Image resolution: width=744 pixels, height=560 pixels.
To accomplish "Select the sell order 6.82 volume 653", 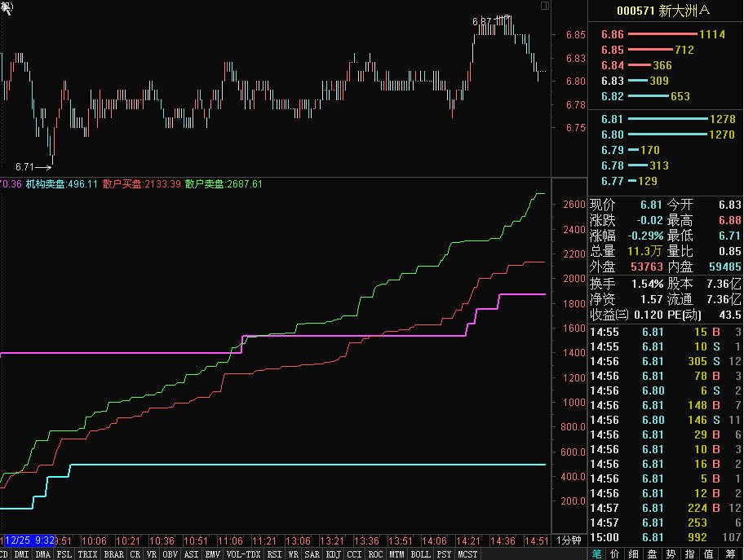I will tap(645, 96).
